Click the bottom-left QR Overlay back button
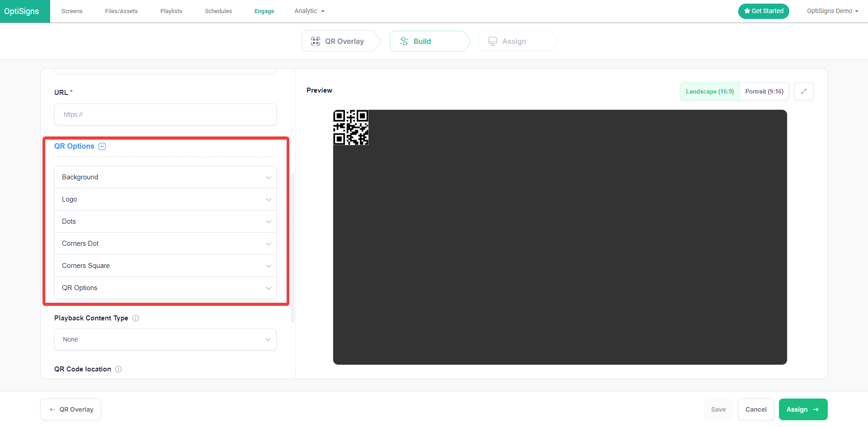 click(x=71, y=409)
